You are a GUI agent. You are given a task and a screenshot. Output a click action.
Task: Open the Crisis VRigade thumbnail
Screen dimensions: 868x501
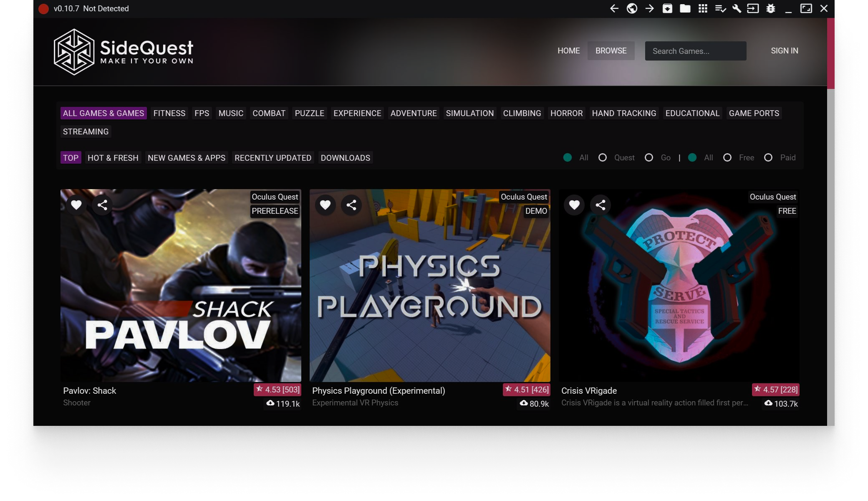click(679, 286)
